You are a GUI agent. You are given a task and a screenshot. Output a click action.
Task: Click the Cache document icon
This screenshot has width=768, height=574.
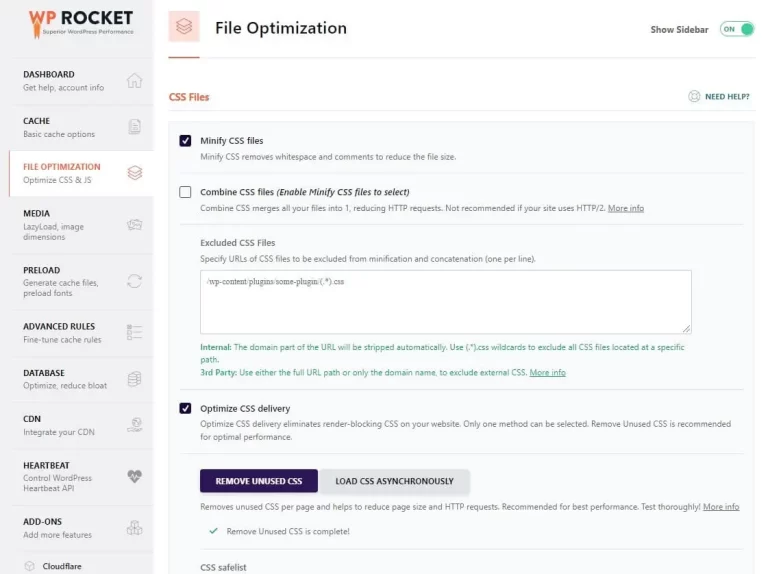click(x=134, y=127)
